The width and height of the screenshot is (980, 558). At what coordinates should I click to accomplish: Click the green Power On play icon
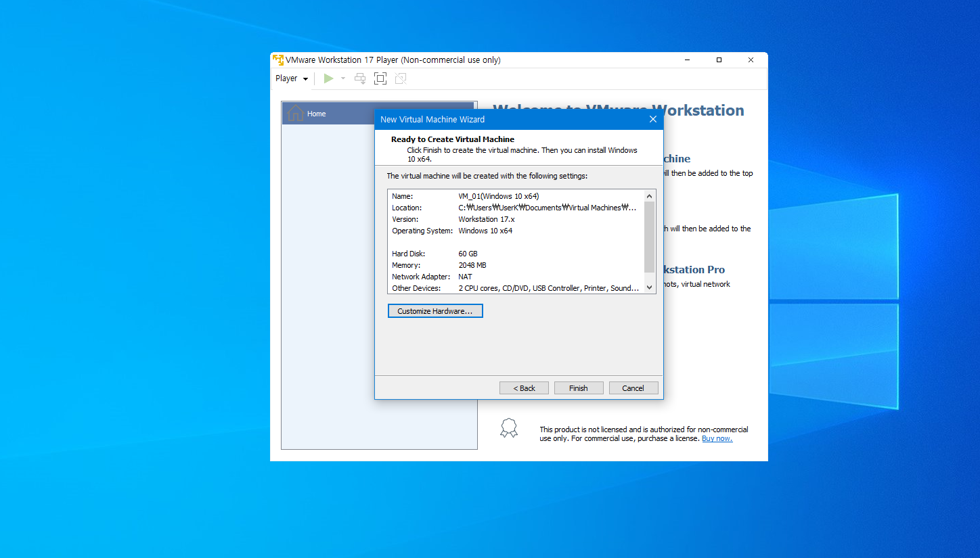328,78
